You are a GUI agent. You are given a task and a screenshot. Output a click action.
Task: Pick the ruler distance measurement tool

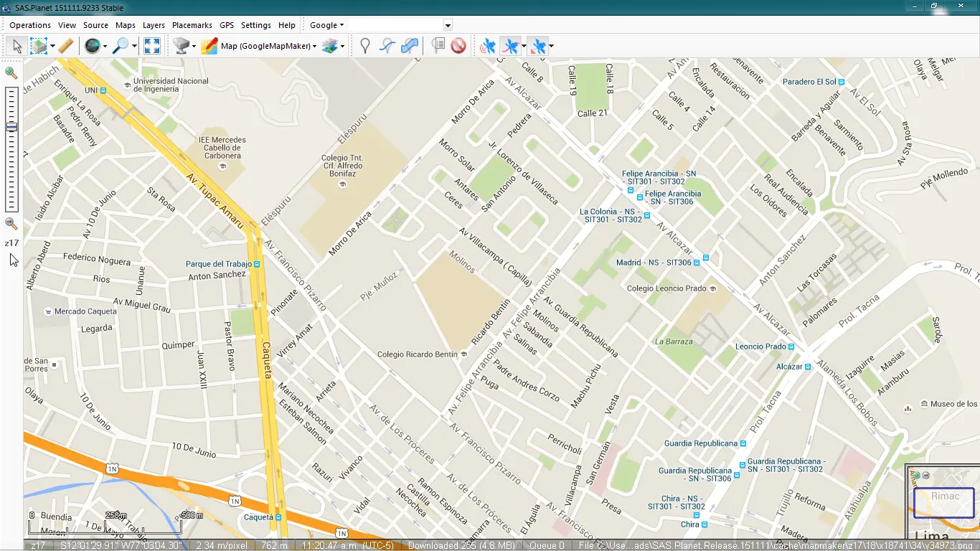66,47
